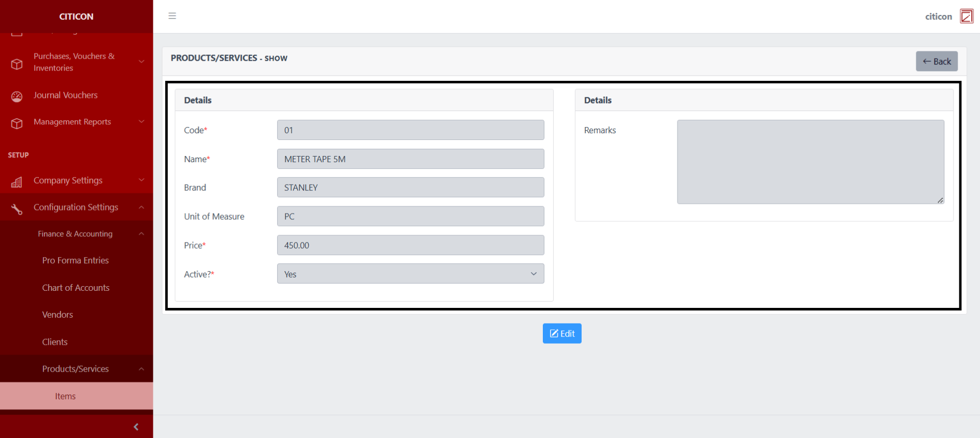Click the Purchases, Vouchers & Inventories box icon
The width and height of the screenshot is (980, 438).
(17, 64)
